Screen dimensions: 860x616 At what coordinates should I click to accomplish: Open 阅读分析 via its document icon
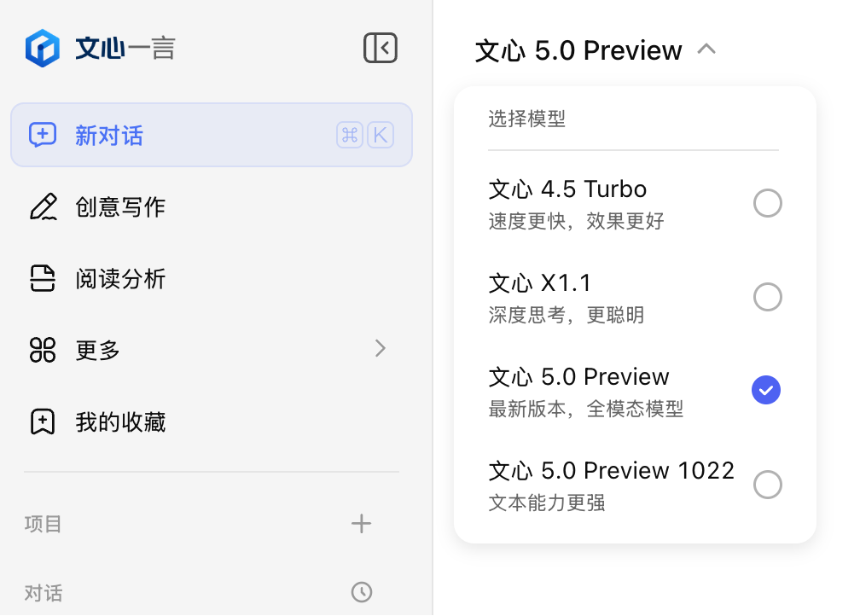click(x=44, y=278)
